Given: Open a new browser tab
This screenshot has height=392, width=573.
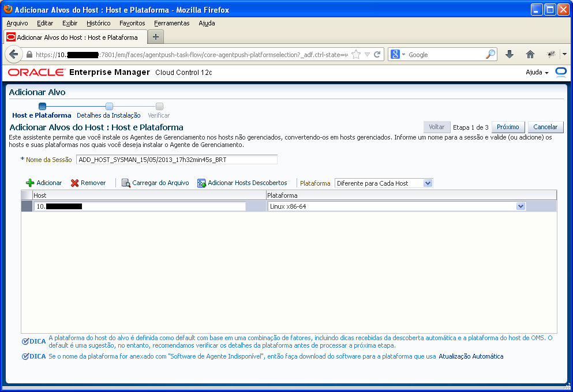Looking at the screenshot, I should 156,37.
